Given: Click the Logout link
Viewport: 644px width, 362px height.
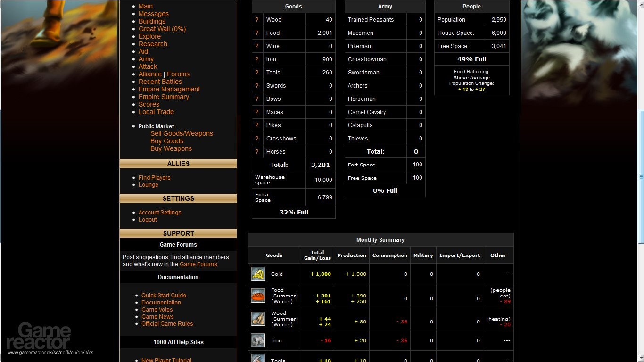Looking at the screenshot, I should (148, 220).
